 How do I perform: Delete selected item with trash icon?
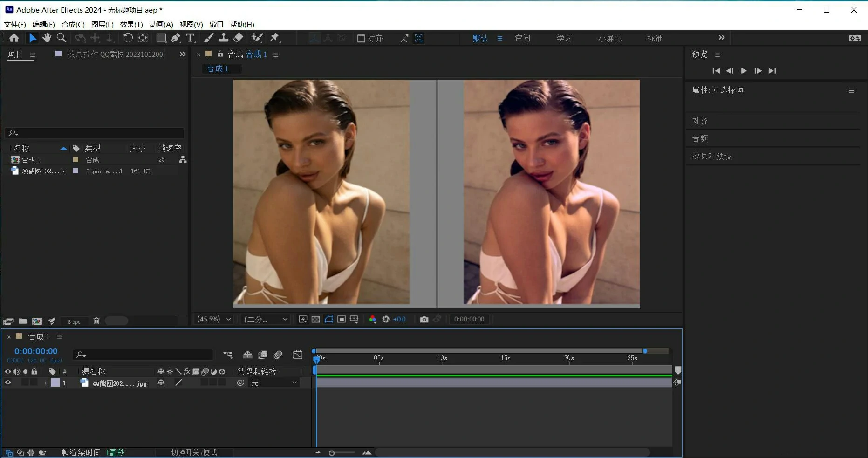96,321
